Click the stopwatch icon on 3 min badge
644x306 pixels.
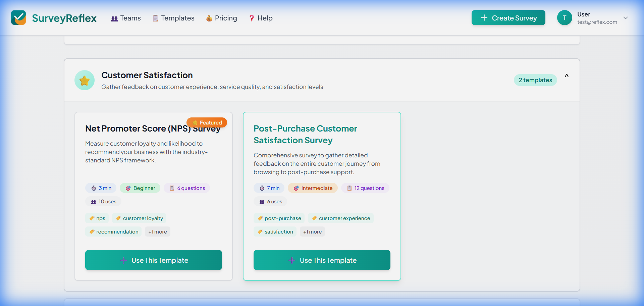pyautogui.click(x=94, y=188)
